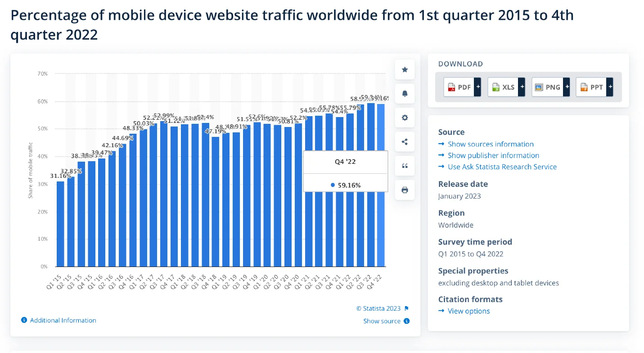Click the print icon
Image resolution: width=644 pixels, height=353 pixels.
[405, 190]
